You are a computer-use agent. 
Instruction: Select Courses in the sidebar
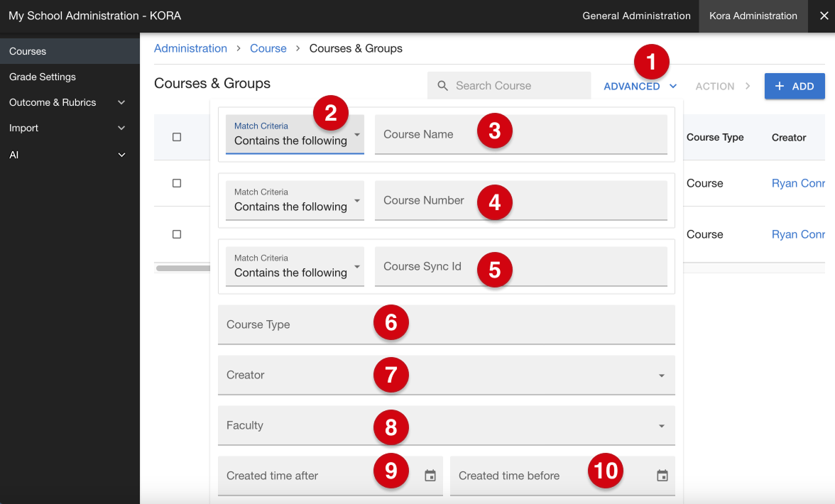click(70, 51)
